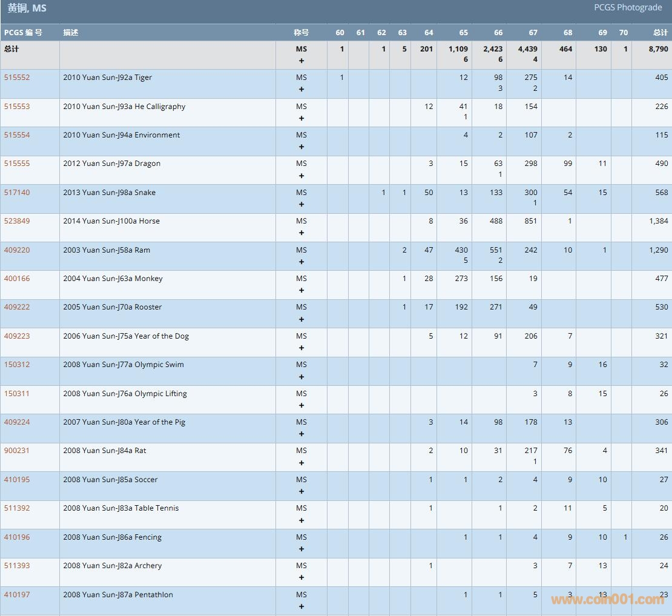Screen dimensions: 672x616
Task: Open entry 150312 Olympic Swim
Action: (17, 365)
